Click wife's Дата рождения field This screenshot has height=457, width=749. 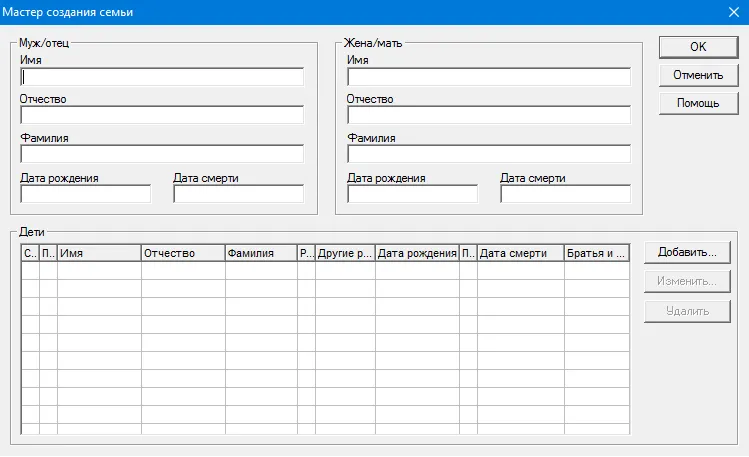(x=412, y=194)
